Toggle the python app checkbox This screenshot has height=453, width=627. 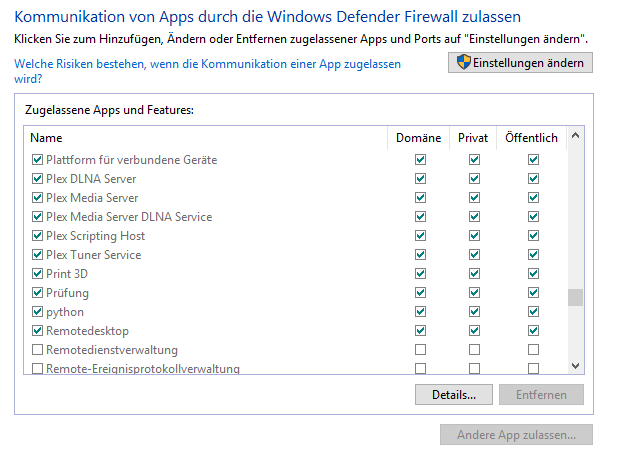(38, 312)
